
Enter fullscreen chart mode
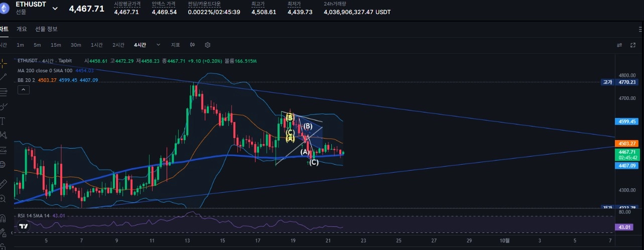pyautogui.click(x=633, y=45)
